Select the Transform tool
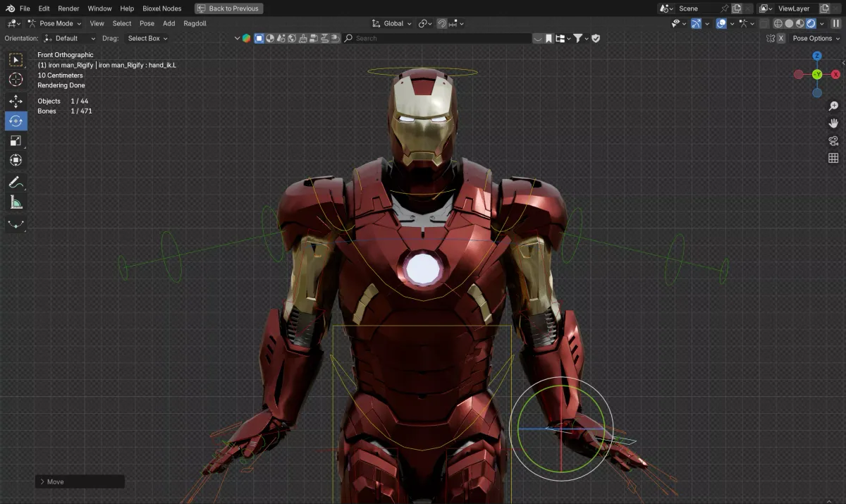Image resolution: width=846 pixels, height=504 pixels. (16, 161)
